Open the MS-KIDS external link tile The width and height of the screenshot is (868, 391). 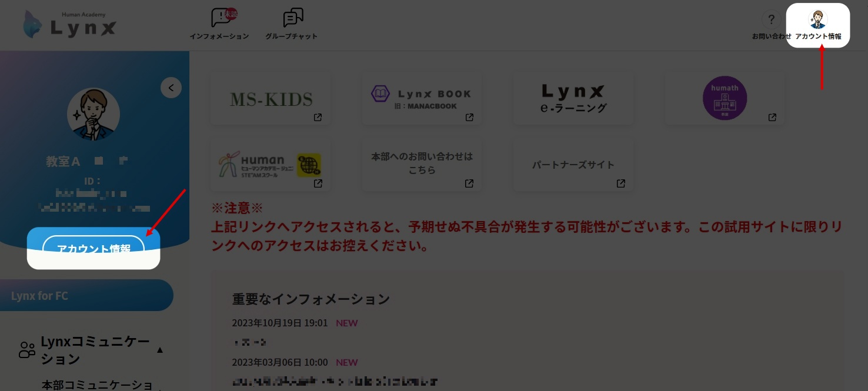pyautogui.click(x=271, y=99)
